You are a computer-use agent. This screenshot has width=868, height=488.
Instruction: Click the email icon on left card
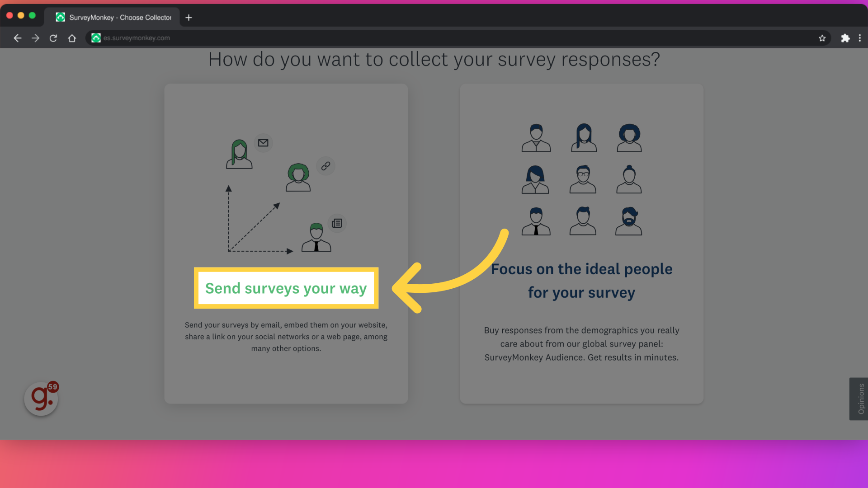263,142
